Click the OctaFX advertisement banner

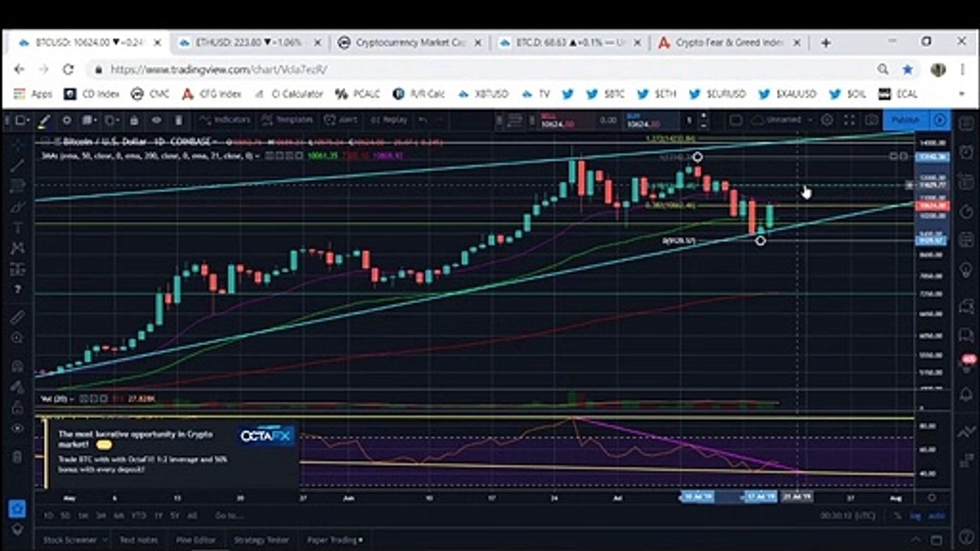pyautogui.click(x=171, y=455)
